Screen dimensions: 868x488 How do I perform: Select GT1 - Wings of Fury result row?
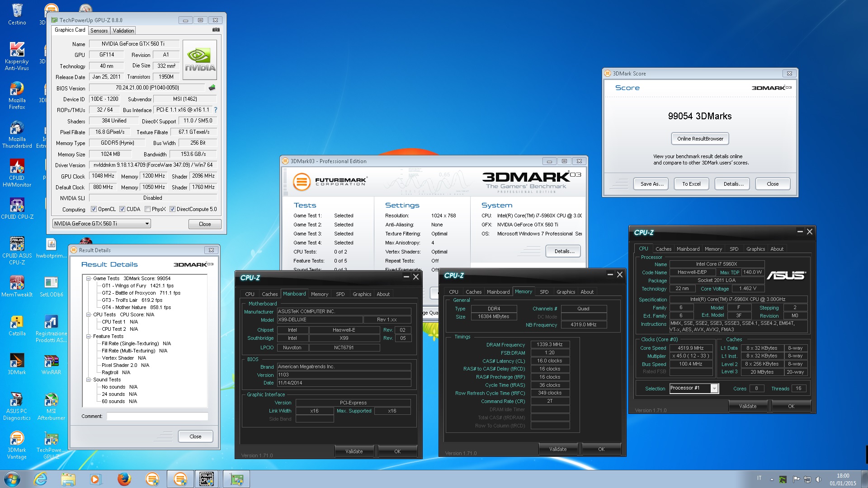pyautogui.click(x=137, y=286)
